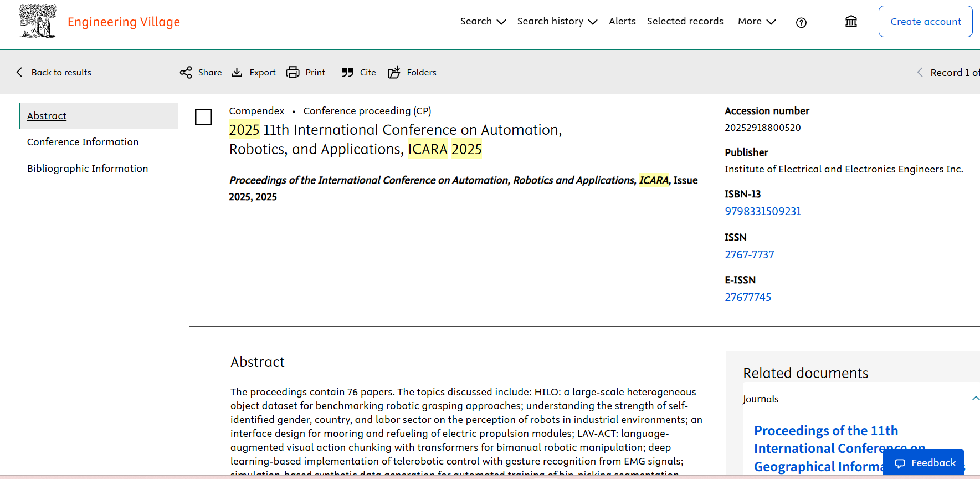Click the Cite quotation icon
Viewport: 980px width, 479px height.
[347, 72]
